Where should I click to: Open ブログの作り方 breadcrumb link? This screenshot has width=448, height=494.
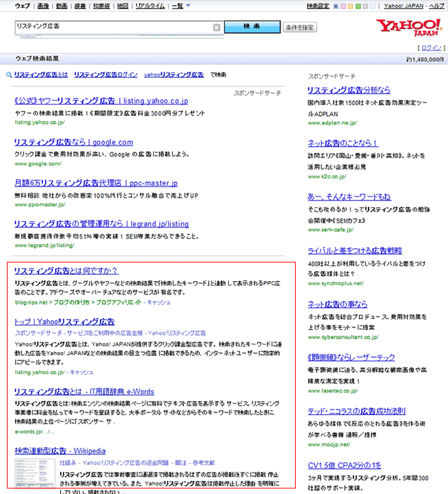click(x=72, y=302)
